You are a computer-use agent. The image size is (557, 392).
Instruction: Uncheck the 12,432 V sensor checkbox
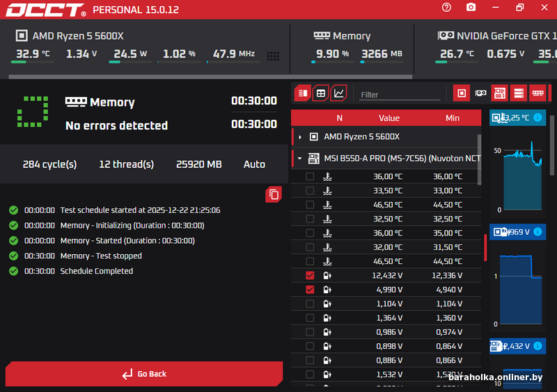(x=310, y=276)
